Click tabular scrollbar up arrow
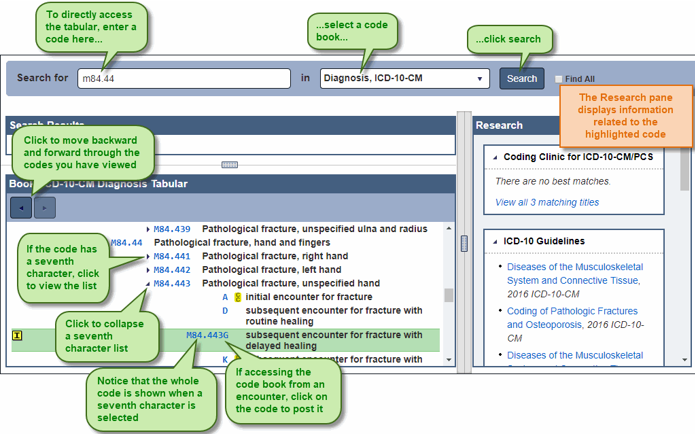Viewport: 695px width, 434px height. point(449,228)
